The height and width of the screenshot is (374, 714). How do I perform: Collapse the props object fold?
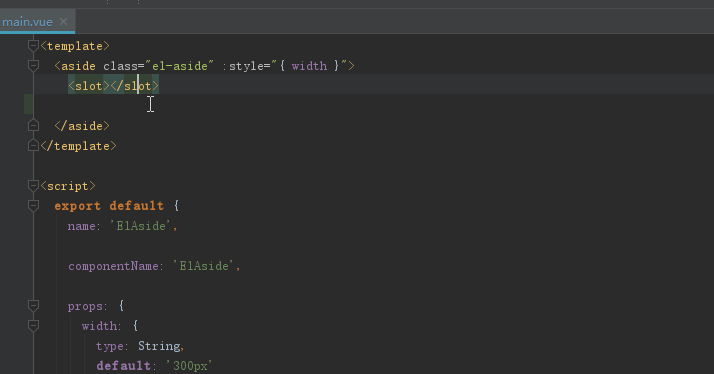33,305
